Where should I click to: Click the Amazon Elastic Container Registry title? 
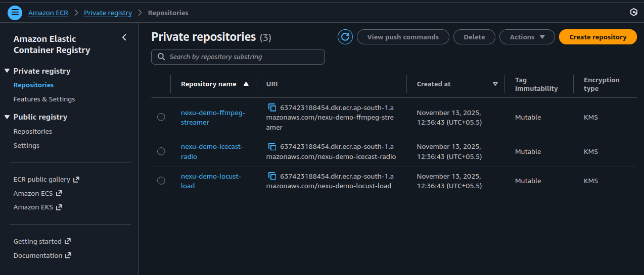(52, 44)
